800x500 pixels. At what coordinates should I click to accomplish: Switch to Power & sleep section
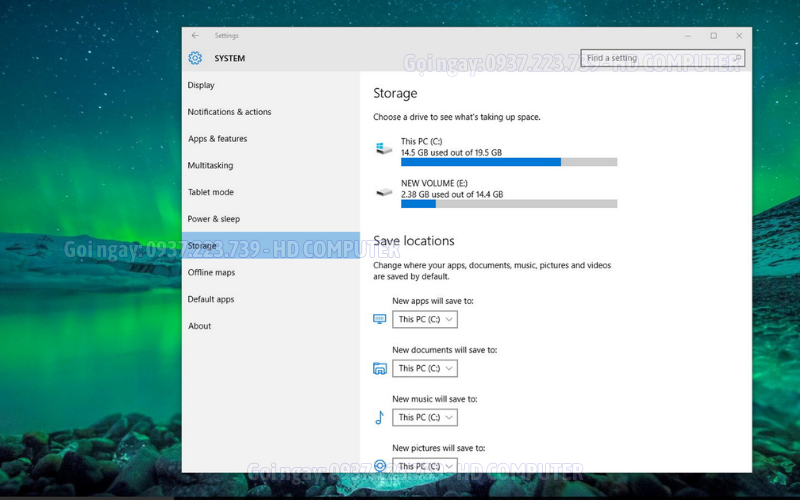[213, 219]
